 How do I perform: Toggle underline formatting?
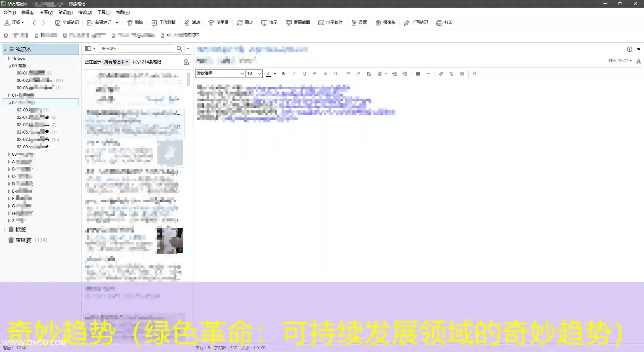(304, 74)
